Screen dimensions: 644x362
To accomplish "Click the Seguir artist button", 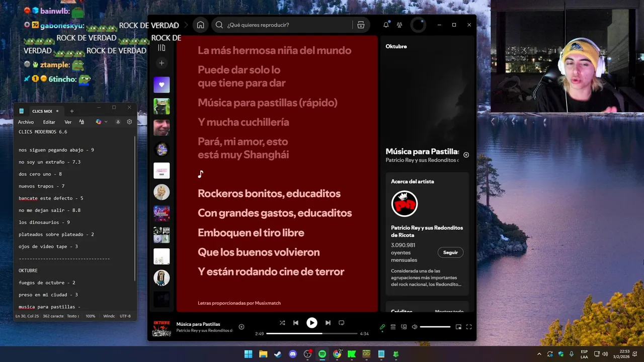I will point(450,252).
